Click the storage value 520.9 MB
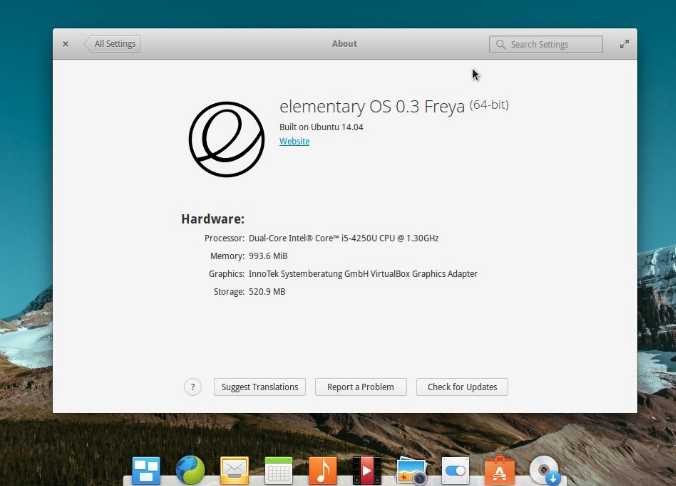 click(267, 292)
